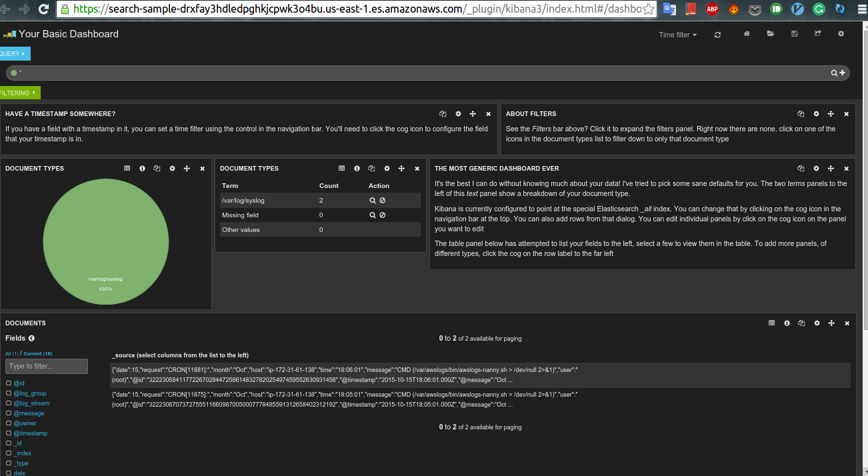
Task: Show All (1) fields
Action: [x=12, y=354]
